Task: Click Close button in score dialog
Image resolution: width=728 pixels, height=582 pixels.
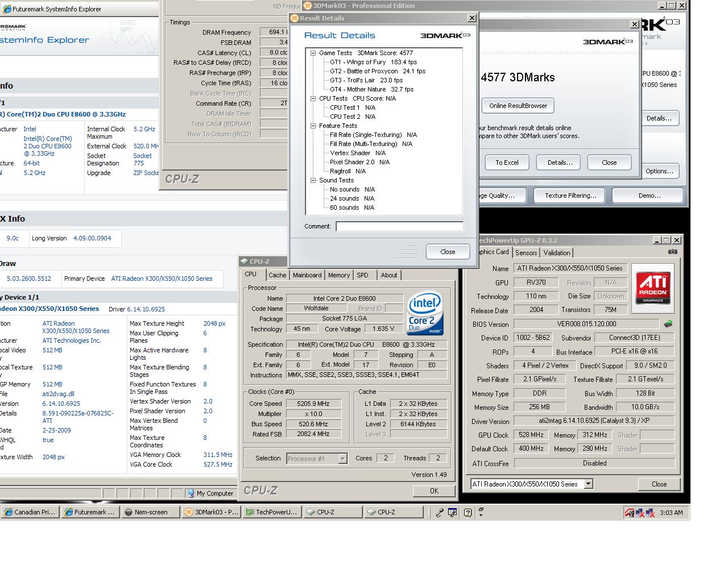Action: 609,163
